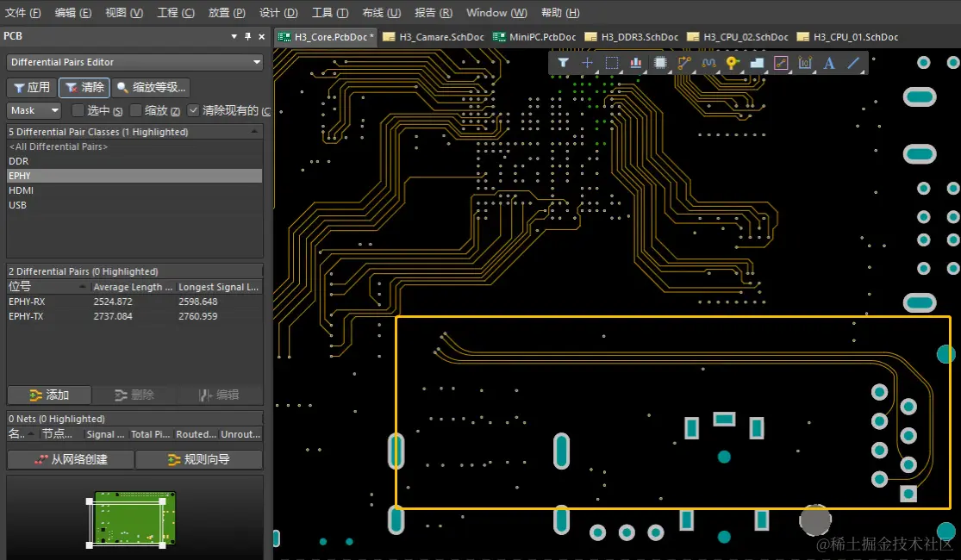Toggle the 缩放 (Z) checkbox
The width and height of the screenshot is (961, 560).
tap(135, 110)
